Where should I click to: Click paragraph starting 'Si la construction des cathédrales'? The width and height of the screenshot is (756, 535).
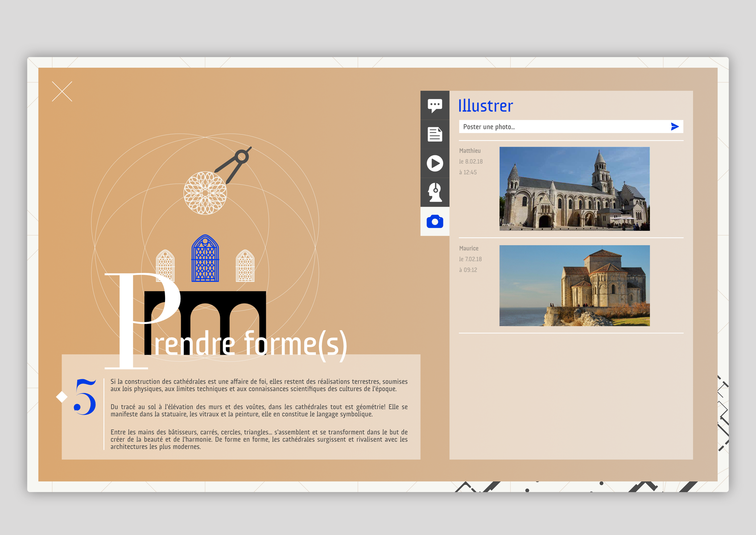point(259,385)
